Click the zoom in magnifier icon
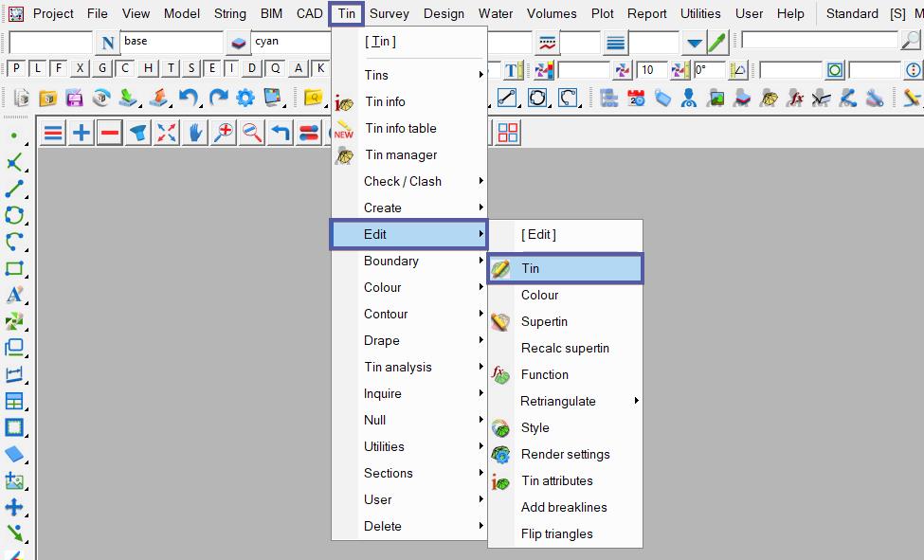This screenshot has height=560, width=924. (x=224, y=133)
